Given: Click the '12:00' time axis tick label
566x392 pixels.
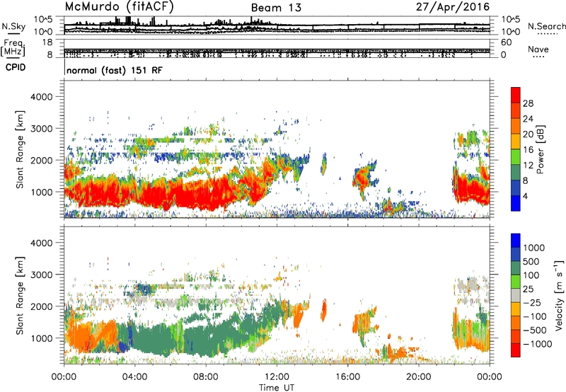Looking at the screenshot, I should tap(277, 377).
